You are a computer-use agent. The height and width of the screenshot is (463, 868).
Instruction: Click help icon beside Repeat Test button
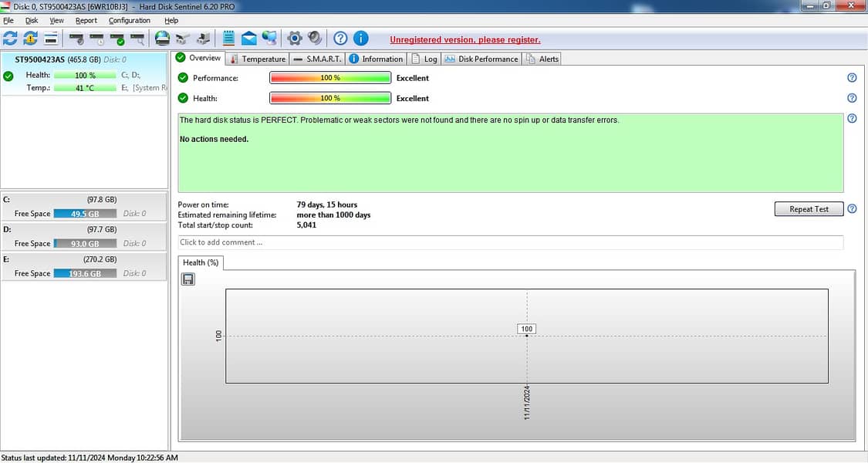[852, 209]
